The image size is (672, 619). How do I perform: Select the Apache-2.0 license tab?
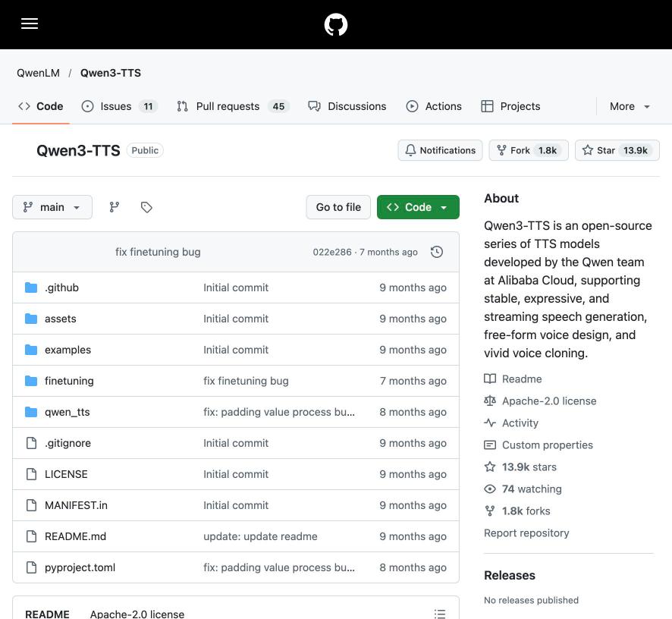click(137, 614)
